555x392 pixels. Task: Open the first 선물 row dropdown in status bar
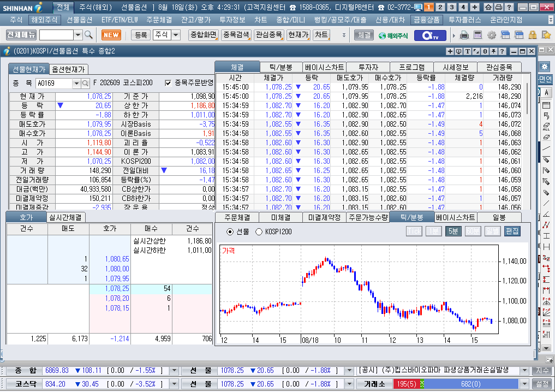pyautogui.click(x=349, y=370)
